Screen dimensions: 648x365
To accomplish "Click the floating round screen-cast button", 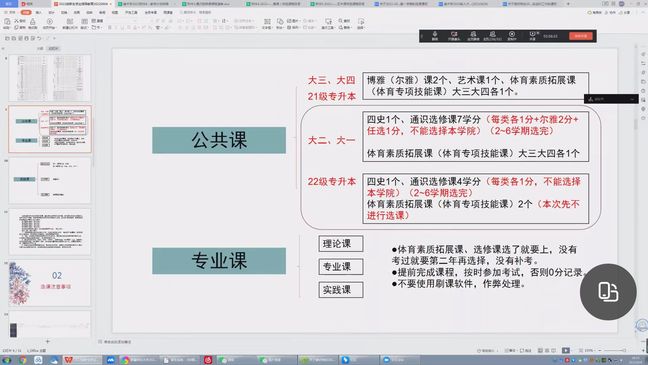I will coord(608,292).
